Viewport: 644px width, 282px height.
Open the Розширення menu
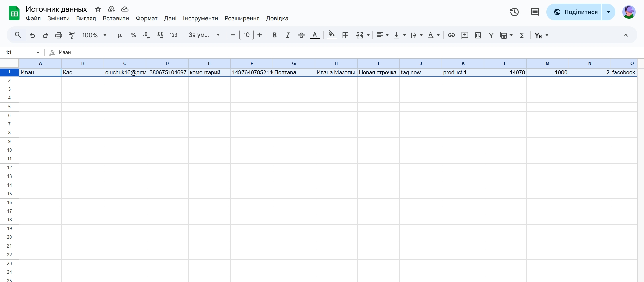point(242,19)
